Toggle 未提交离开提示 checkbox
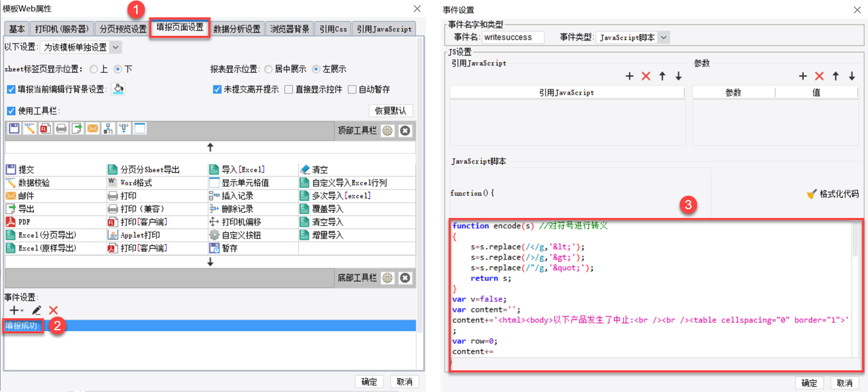Image resolution: width=868 pixels, height=392 pixels. click(217, 89)
